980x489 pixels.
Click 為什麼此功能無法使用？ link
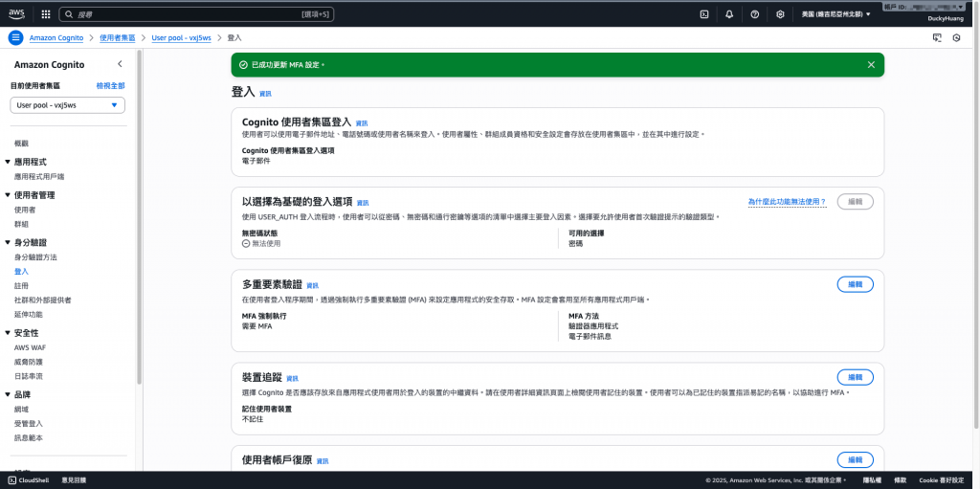(x=788, y=202)
